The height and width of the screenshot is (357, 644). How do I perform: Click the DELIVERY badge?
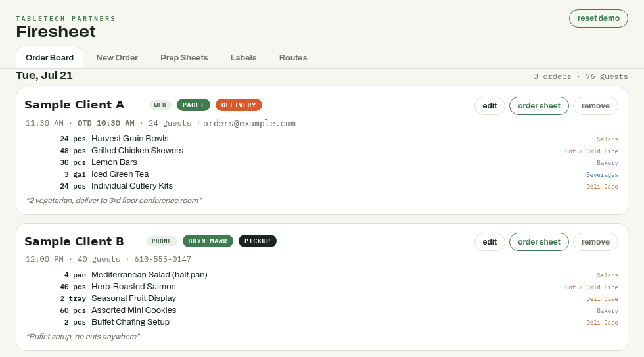pos(239,105)
